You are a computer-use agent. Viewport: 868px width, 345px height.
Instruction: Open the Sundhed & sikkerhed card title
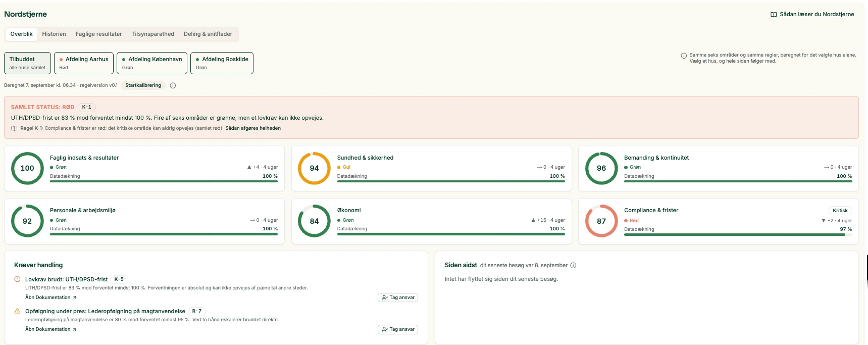coord(365,158)
